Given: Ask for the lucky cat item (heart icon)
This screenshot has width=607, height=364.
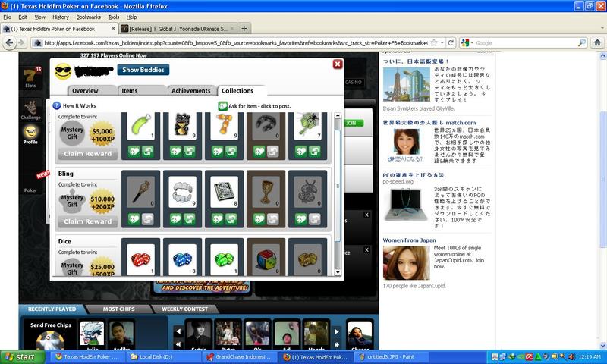Looking at the screenshot, I should (x=175, y=151).
